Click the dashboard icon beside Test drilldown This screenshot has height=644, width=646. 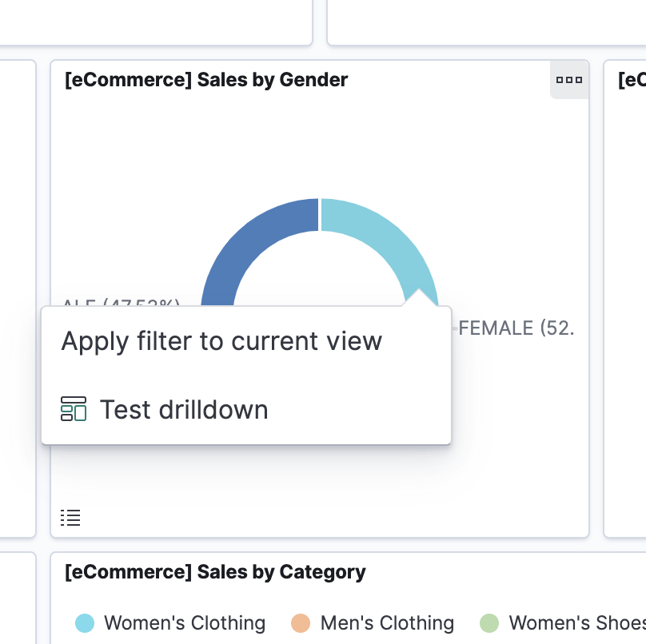(74, 409)
